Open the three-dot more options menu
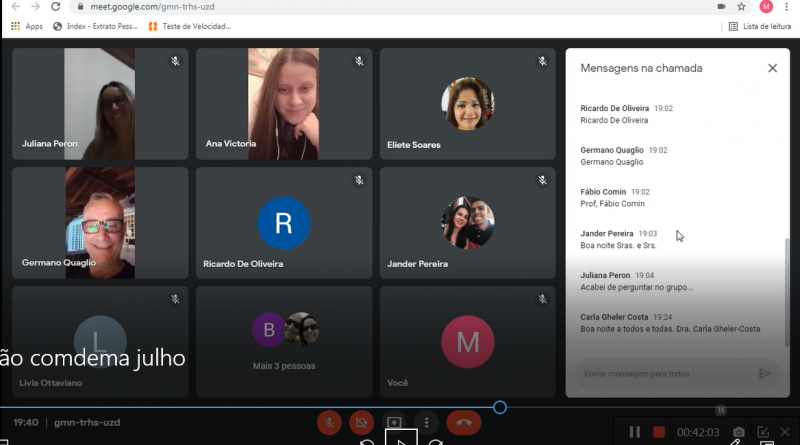 coord(427,422)
